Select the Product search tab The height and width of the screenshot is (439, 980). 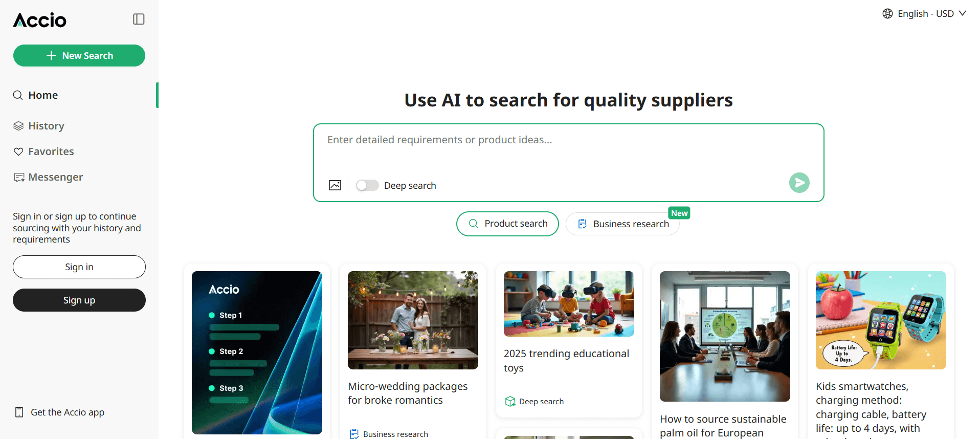coord(507,224)
